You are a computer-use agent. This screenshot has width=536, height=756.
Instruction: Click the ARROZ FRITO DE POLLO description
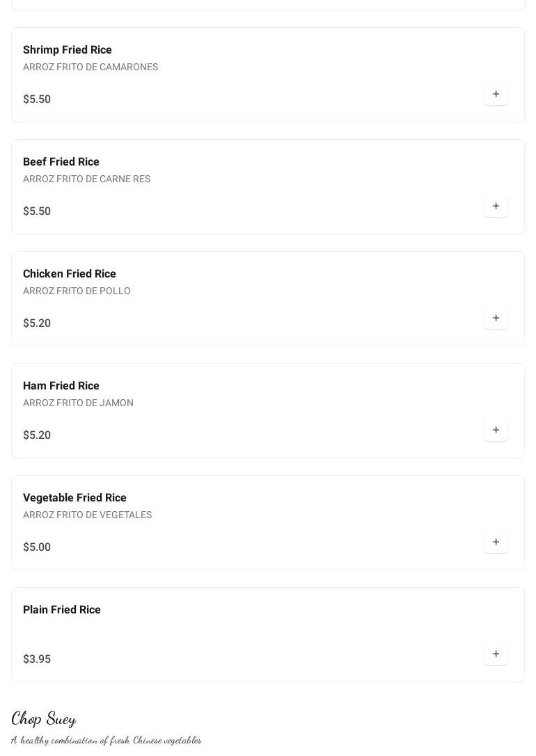click(77, 291)
